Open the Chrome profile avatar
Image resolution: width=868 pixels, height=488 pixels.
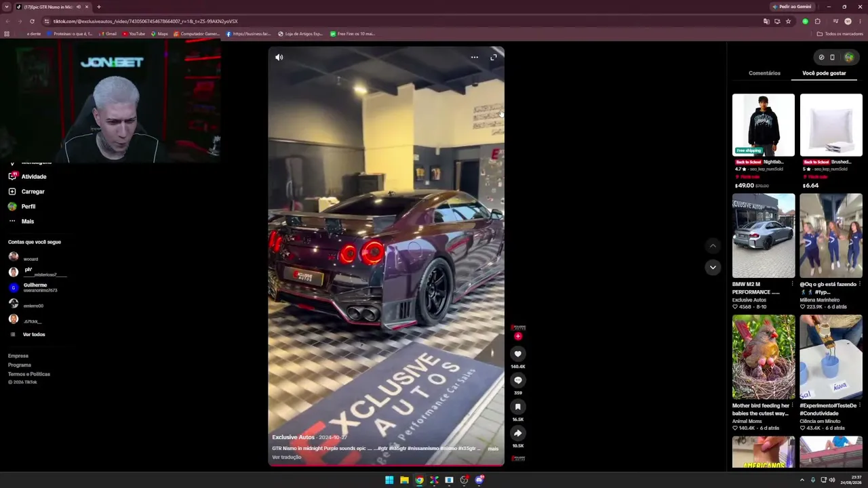[x=848, y=21]
